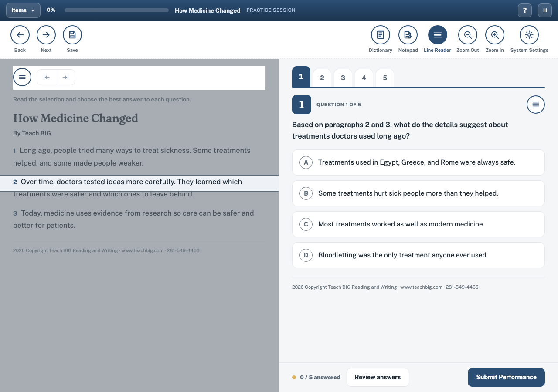Open the question 1 options menu icon
Image resolution: width=558 pixels, height=392 pixels.
[x=536, y=105]
